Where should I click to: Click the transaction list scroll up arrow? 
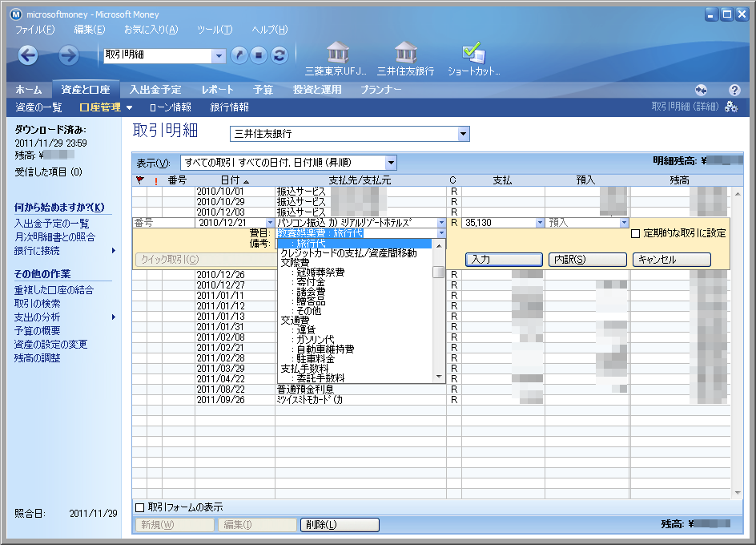[738, 194]
